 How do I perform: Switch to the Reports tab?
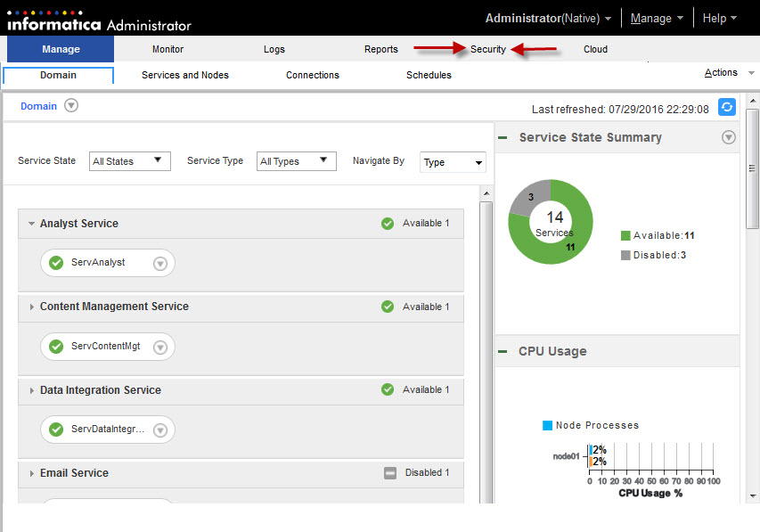click(381, 49)
